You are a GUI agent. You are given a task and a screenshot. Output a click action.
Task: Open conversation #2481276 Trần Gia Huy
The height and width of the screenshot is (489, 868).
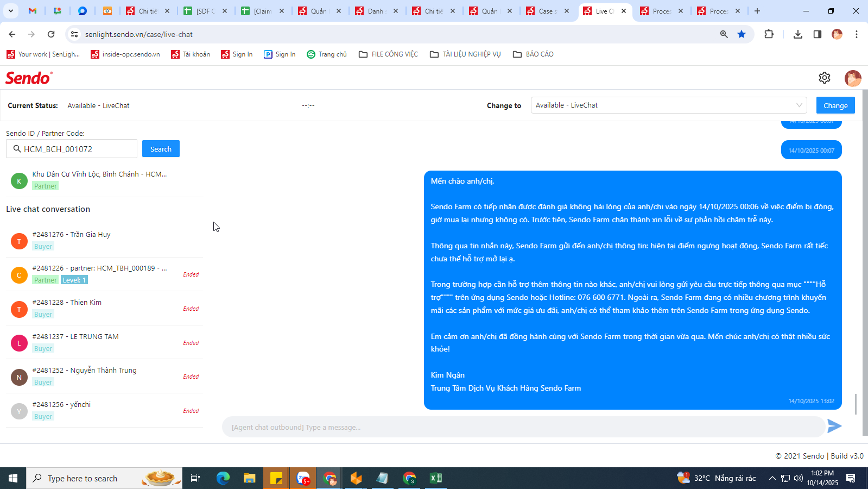(105, 240)
